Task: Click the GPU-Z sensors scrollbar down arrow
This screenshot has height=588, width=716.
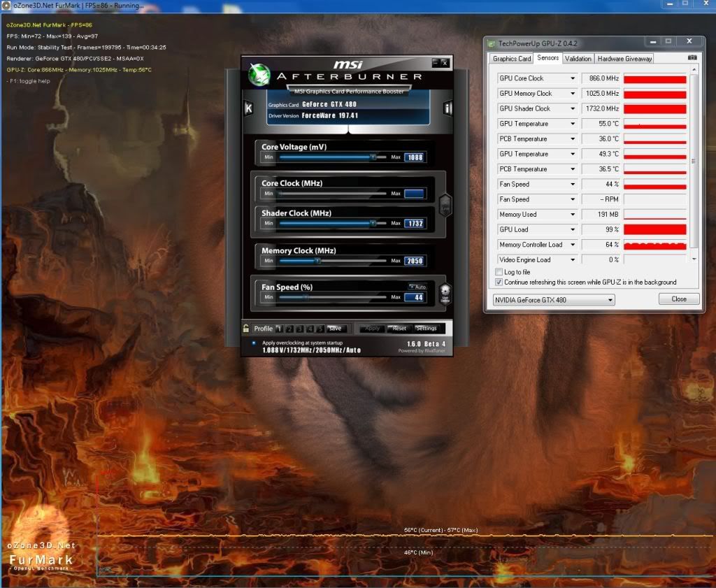Action: click(x=694, y=259)
